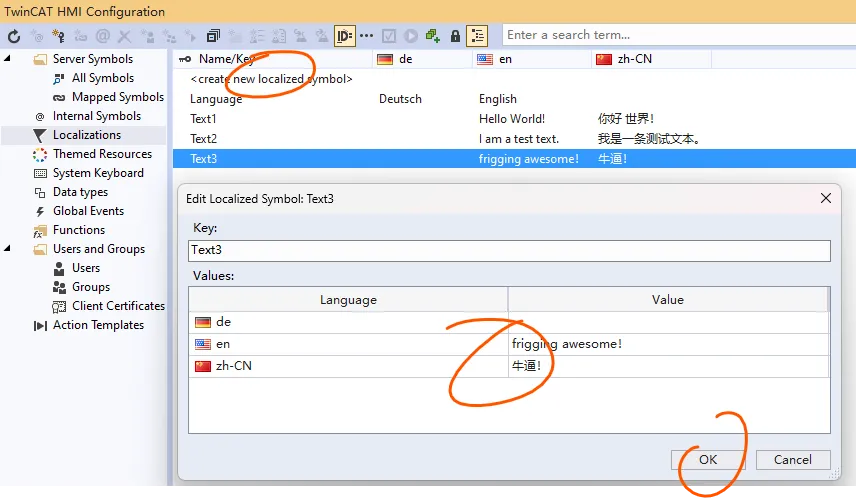Select the Users and Groups folder

[x=98, y=249]
